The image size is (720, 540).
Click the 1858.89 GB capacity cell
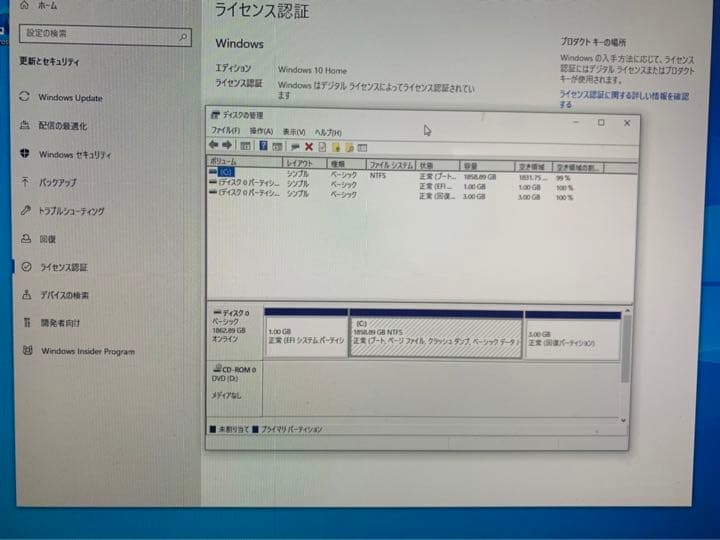click(480, 177)
